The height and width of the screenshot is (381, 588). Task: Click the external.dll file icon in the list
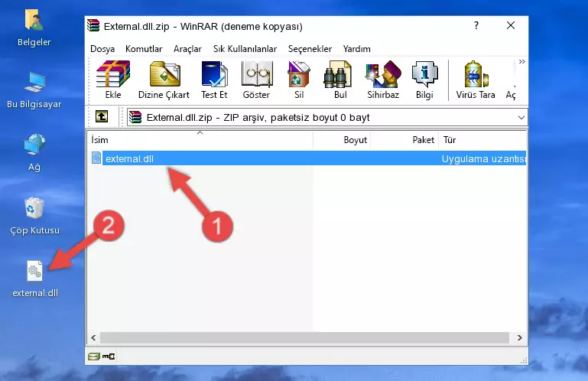tap(96, 158)
